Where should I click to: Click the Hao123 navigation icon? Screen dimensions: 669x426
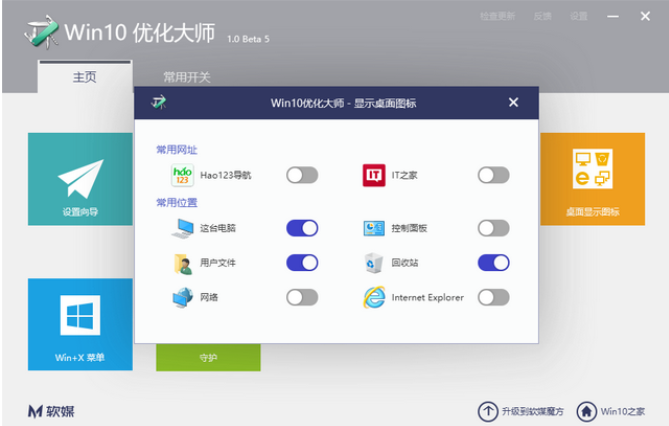coord(182,175)
